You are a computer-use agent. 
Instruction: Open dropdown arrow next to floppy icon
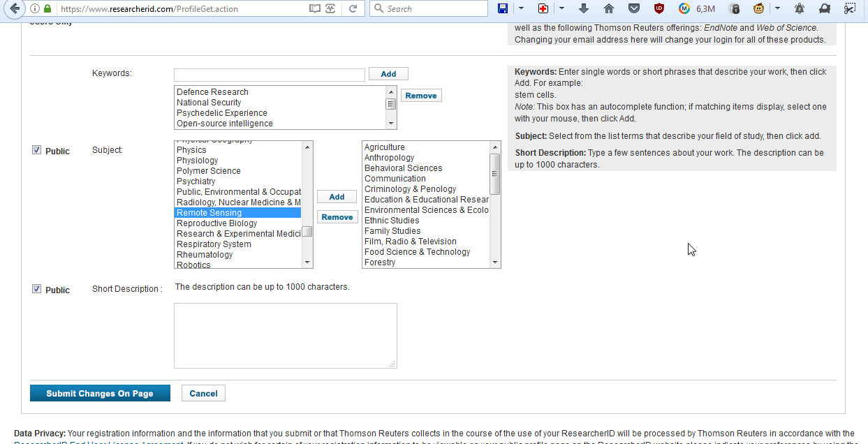click(521, 8)
